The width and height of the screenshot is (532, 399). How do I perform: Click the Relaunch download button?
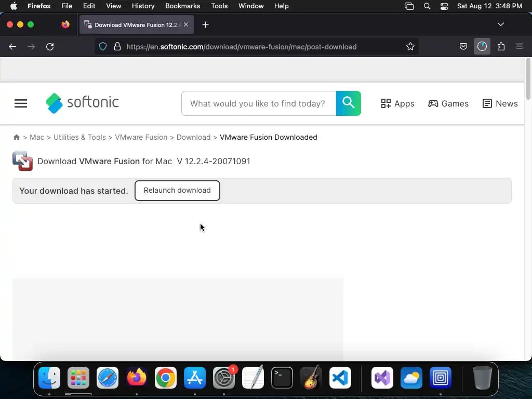[x=178, y=190]
